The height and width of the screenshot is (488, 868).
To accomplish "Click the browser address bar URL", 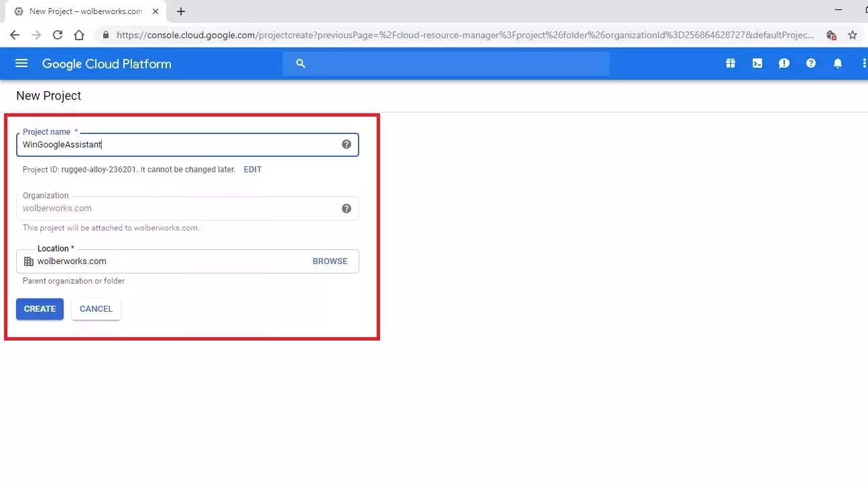I will [465, 35].
